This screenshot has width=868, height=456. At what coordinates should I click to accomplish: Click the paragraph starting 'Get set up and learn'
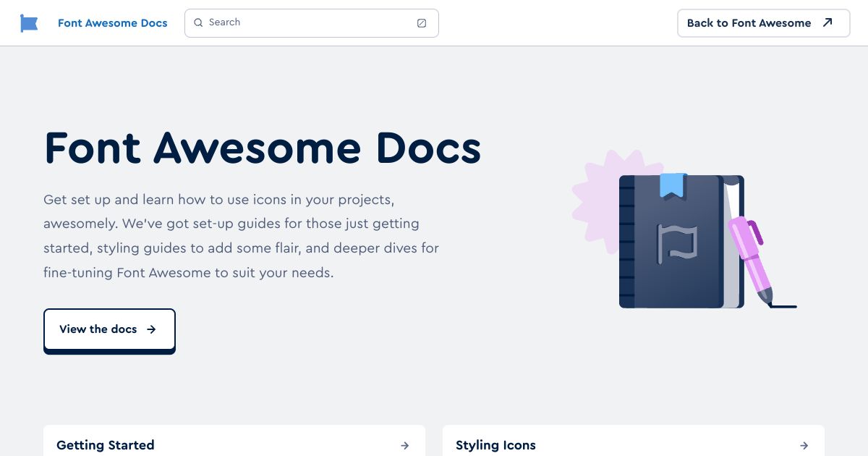[242, 236]
